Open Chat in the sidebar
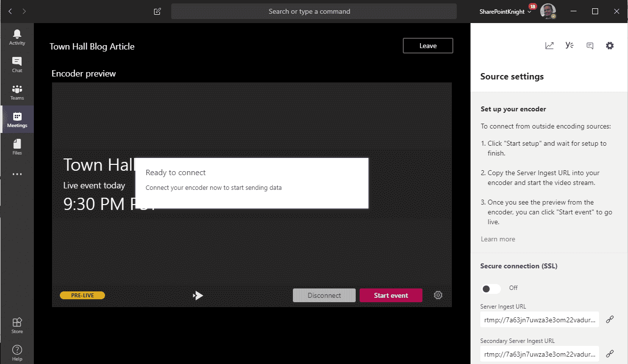628x364 pixels. point(17,64)
